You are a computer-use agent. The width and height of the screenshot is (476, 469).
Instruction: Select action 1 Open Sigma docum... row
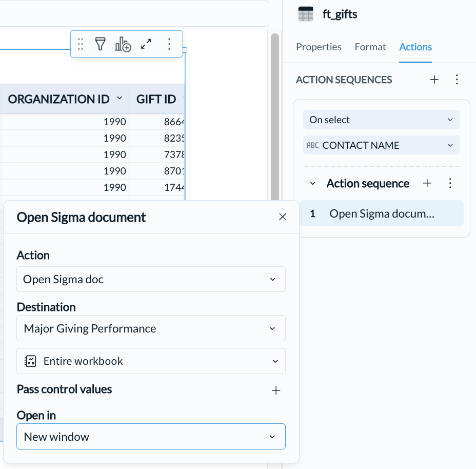(381, 213)
